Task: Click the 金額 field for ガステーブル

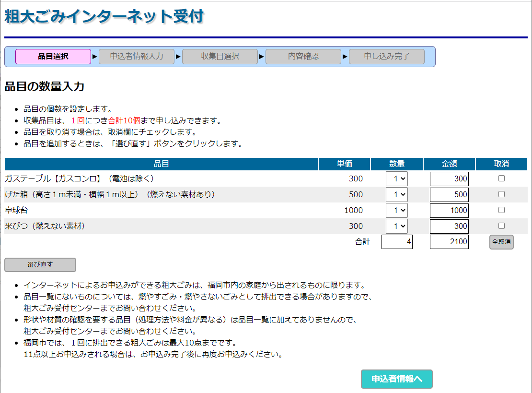Action: [x=449, y=179]
